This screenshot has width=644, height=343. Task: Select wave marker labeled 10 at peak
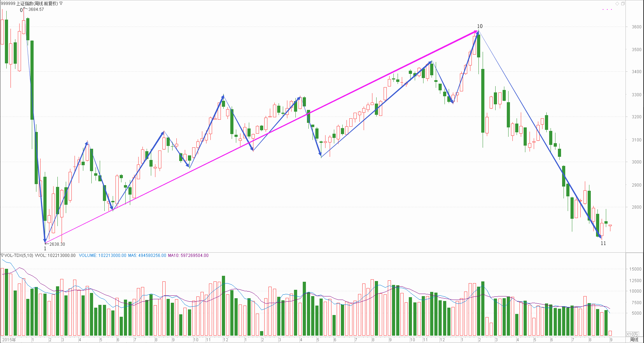click(479, 26)
